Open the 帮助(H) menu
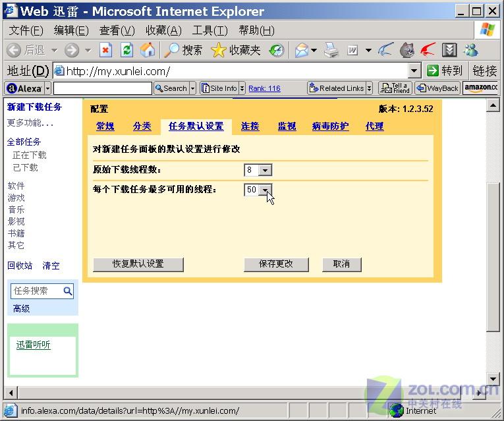504x421 pixels. pyautogui.click(x=256, y=30)
